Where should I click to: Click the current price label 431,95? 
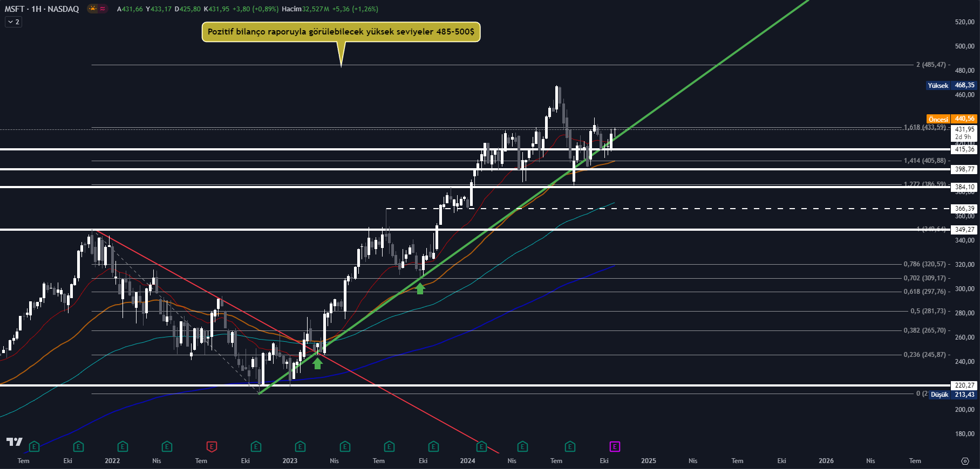pos(964,129)
